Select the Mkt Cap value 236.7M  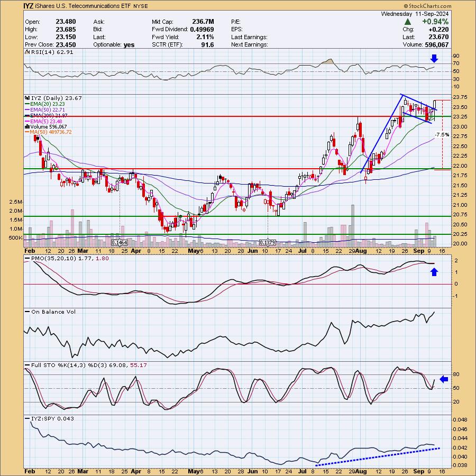[203, 22]
